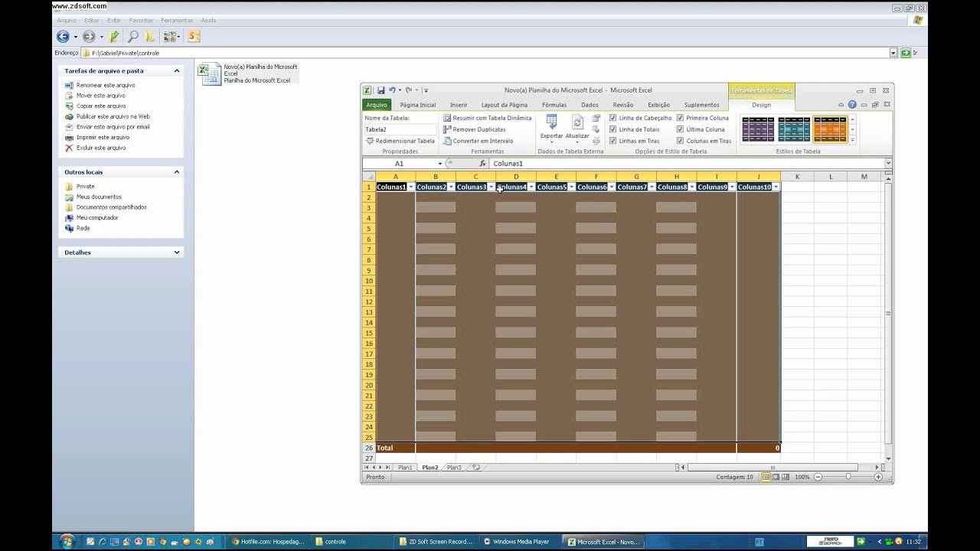Click the Atualizar refresh icon
Screen dimensions: 980x551
click(x=577, y=122)
